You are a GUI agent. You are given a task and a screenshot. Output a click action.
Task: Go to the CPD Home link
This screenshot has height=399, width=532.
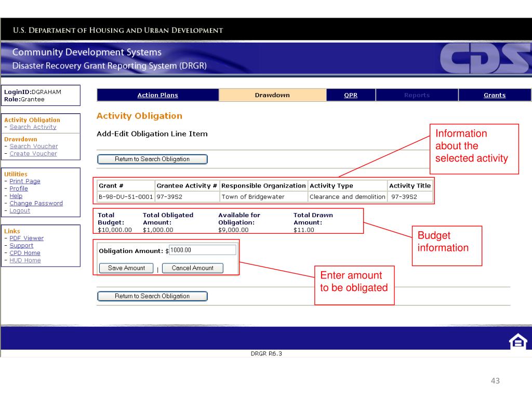pos(25,253)
